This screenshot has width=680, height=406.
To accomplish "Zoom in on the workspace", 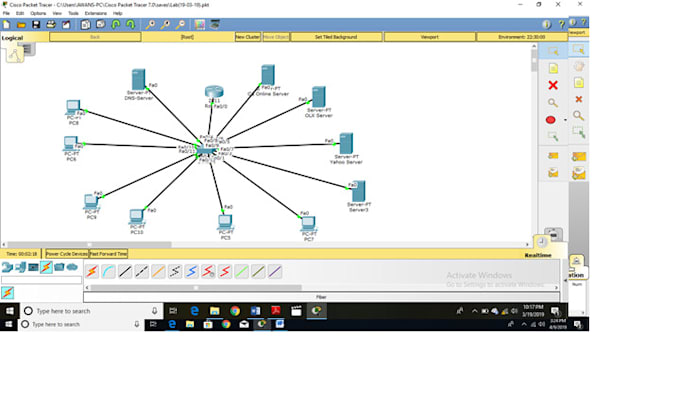I will (150, 25).
